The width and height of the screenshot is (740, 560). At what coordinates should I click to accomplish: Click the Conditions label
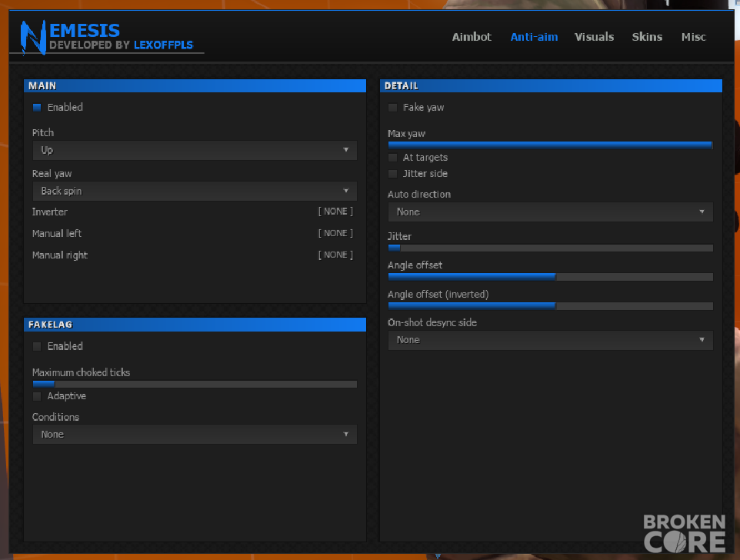(55, 417)
